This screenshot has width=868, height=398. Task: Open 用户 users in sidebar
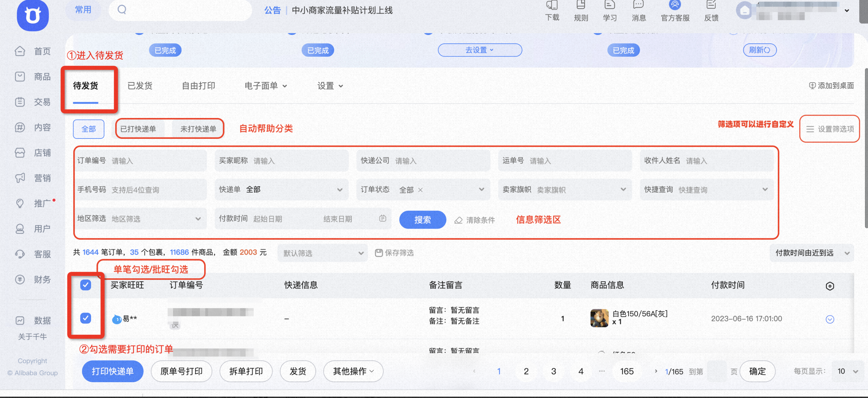(x=33, y=229)
